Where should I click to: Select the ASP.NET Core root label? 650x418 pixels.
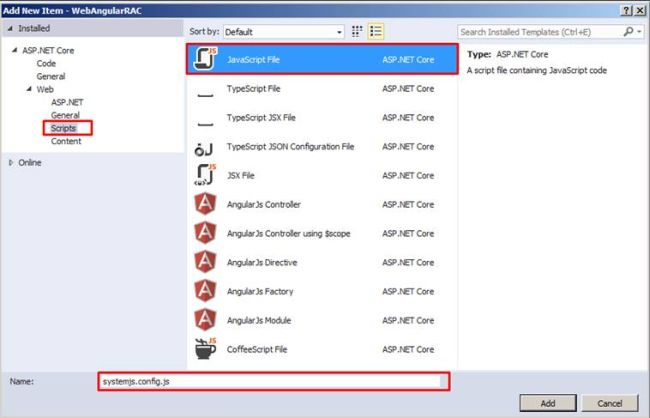(48, 51)
